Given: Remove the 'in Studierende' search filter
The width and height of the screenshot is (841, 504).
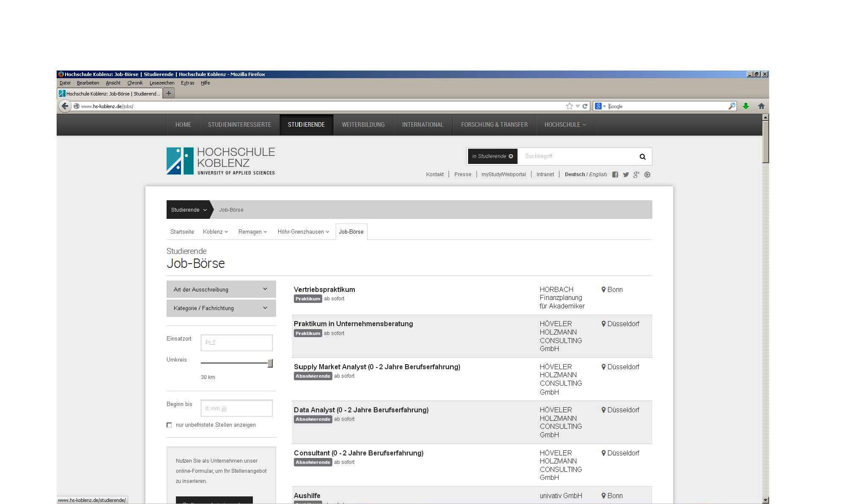Looking at the screenshot, I should [511, 156].
